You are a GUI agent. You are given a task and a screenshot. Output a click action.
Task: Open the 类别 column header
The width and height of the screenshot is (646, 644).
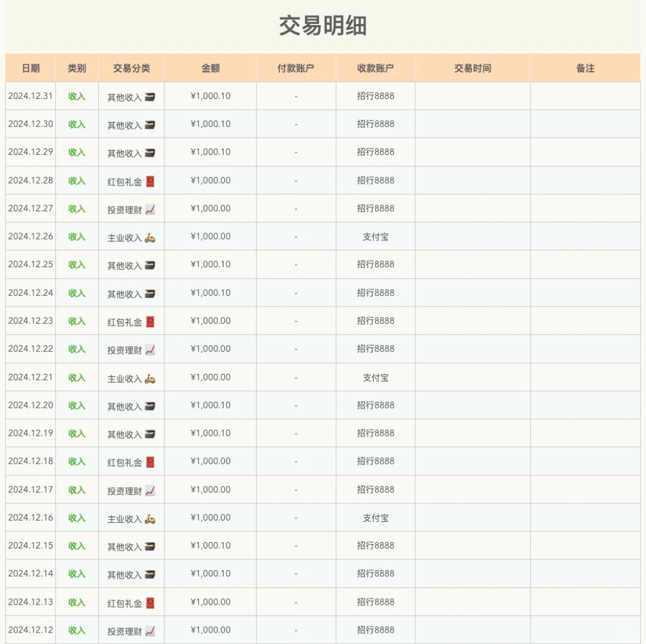(x=77, y=68)
